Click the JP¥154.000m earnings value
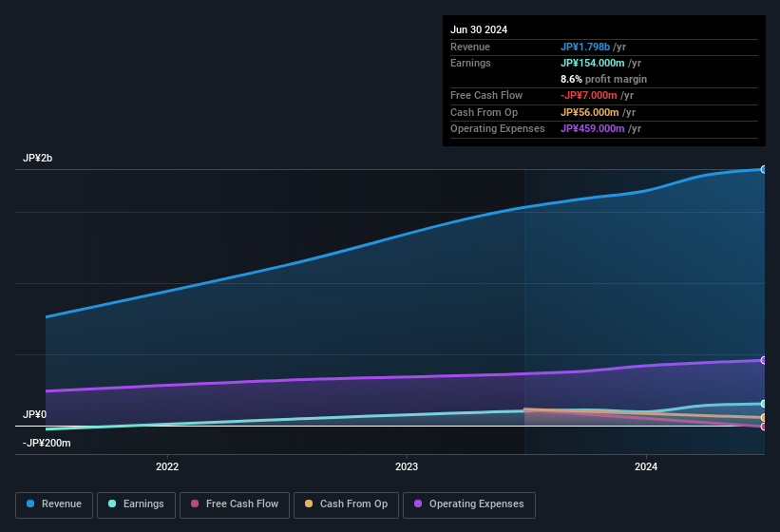Image resolution: width=780 pixels, height=532 pixels. click(593, 63)
